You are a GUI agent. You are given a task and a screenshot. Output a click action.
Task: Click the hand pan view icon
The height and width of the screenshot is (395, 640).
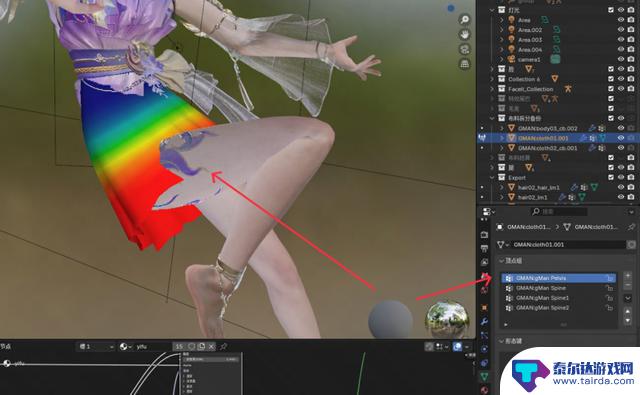click(464, 34)
